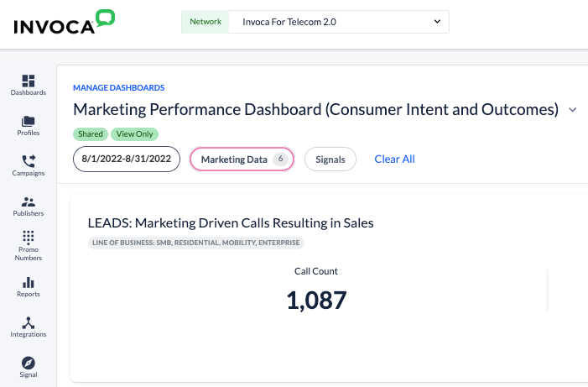Click the 1,087 call count value
Screen dimensions: 588x387
click(x=316, y=300)
